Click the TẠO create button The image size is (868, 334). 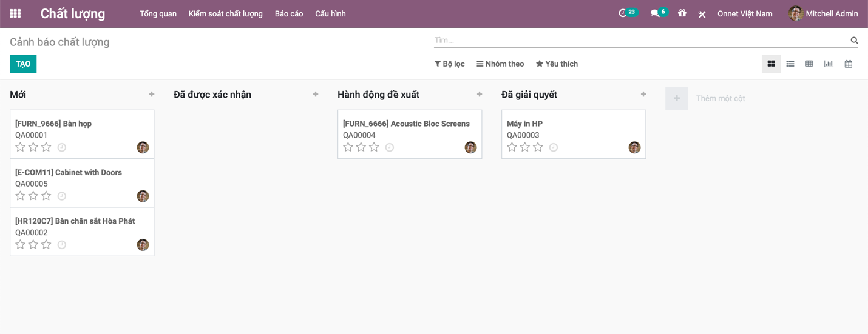23,64
